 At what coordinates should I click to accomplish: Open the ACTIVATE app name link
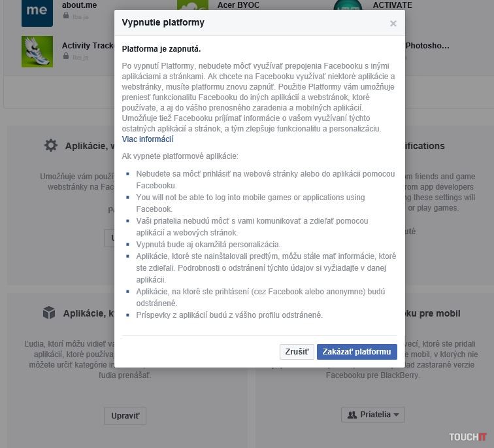point(392,5)
